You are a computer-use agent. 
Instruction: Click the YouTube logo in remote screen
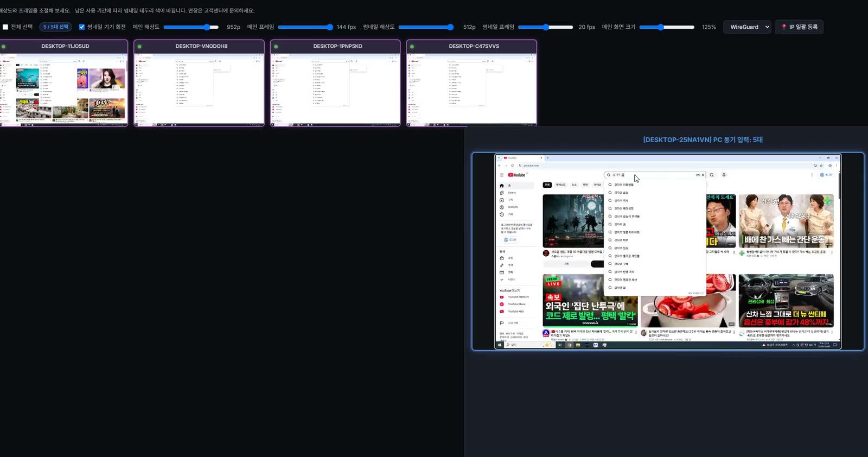[x=517, y=175]
